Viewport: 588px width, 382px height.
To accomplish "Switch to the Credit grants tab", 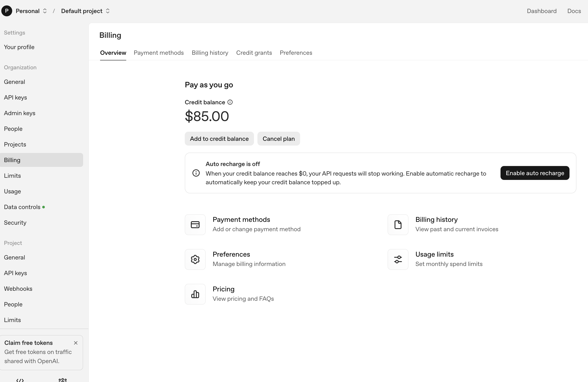I will [x=254, y=53].
